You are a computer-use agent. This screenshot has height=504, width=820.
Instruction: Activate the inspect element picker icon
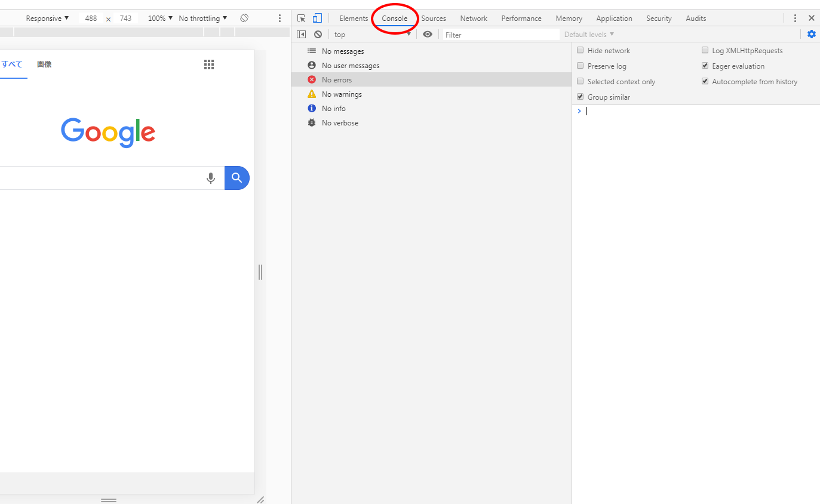tap(302, 19)
